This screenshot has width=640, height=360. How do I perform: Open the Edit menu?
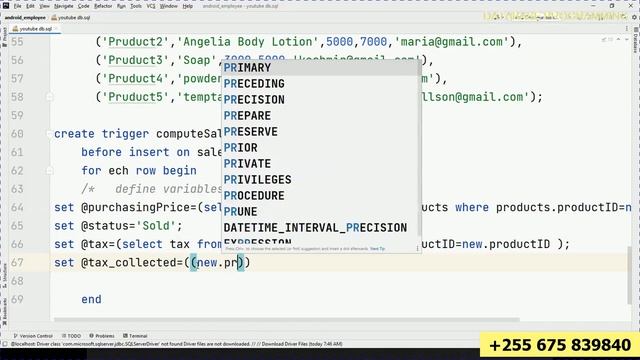30,6
